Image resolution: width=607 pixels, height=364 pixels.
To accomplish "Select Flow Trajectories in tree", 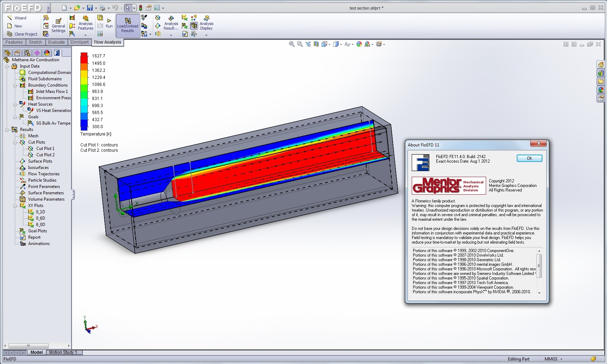I will [40, 174].
